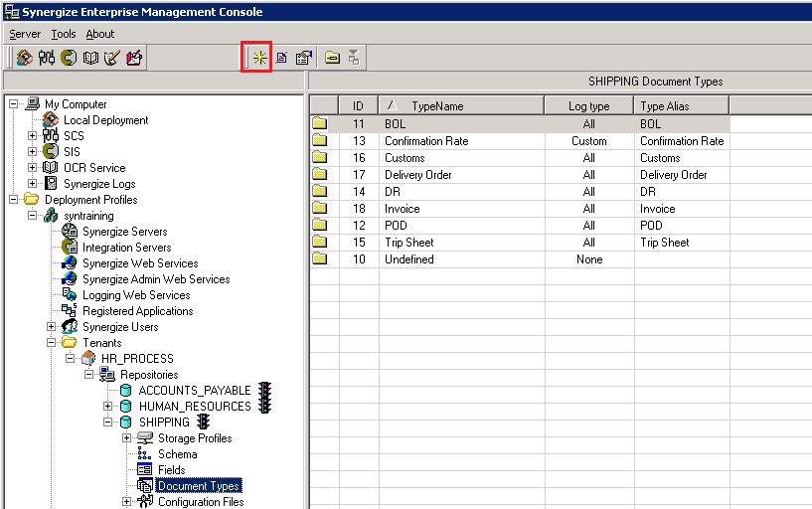Collapse the Deployment Profiles node

[x=13, y=200]
